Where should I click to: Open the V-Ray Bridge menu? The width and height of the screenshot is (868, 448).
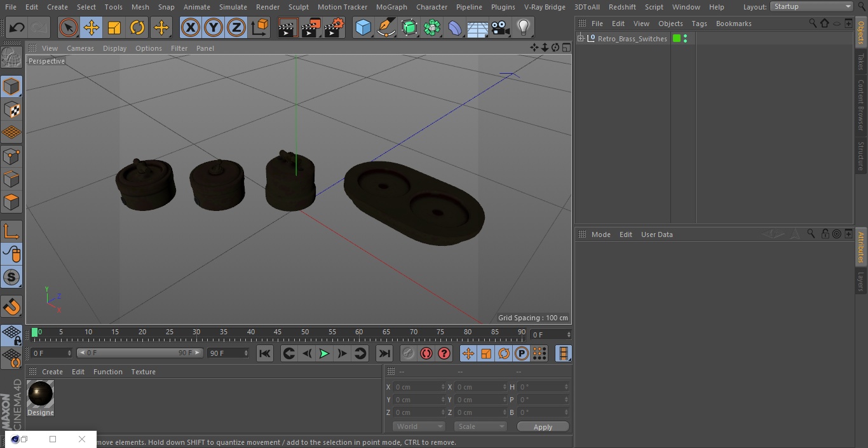pyautogui.click(x=545, y=7)
